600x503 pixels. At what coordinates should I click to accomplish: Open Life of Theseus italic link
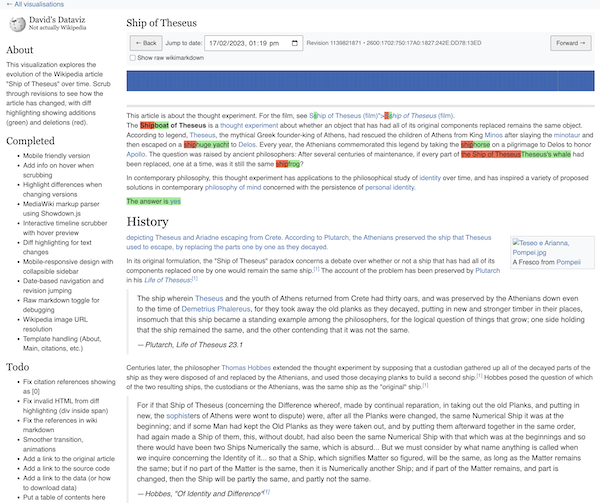[167, 280]
